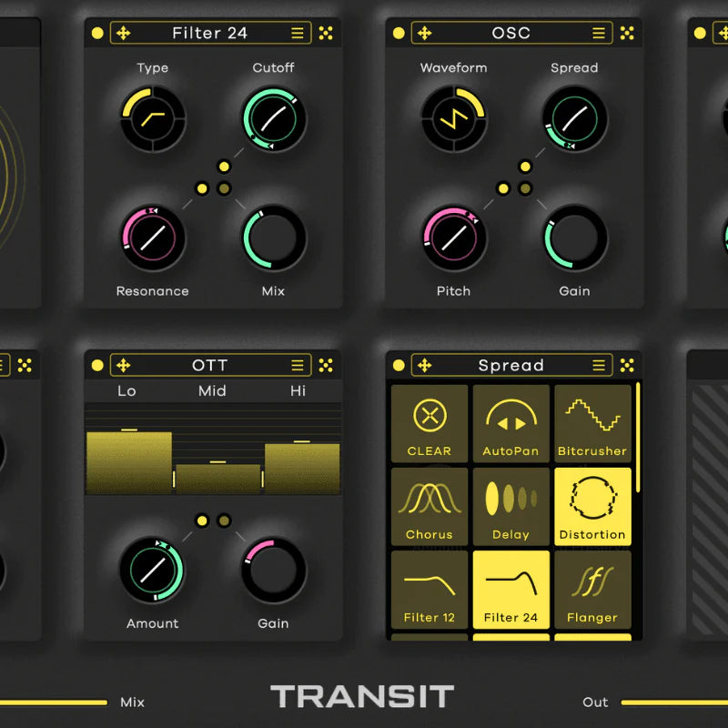The width and height of the screenshot is (728, 728).
Task: Choose the AutoPan effect tile
Action: pyautogui.click(x=511, y=423)
